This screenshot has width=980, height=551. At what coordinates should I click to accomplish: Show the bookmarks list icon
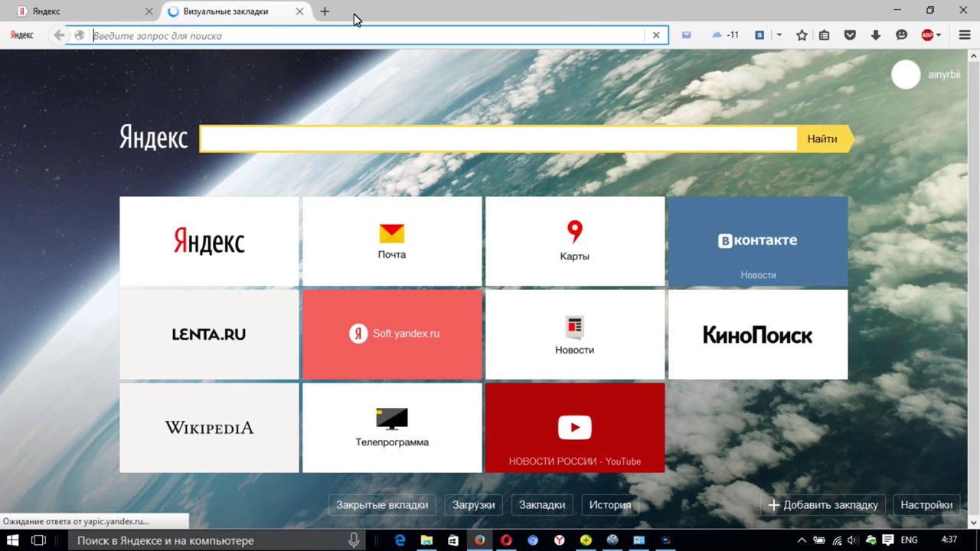click(825, 35)
